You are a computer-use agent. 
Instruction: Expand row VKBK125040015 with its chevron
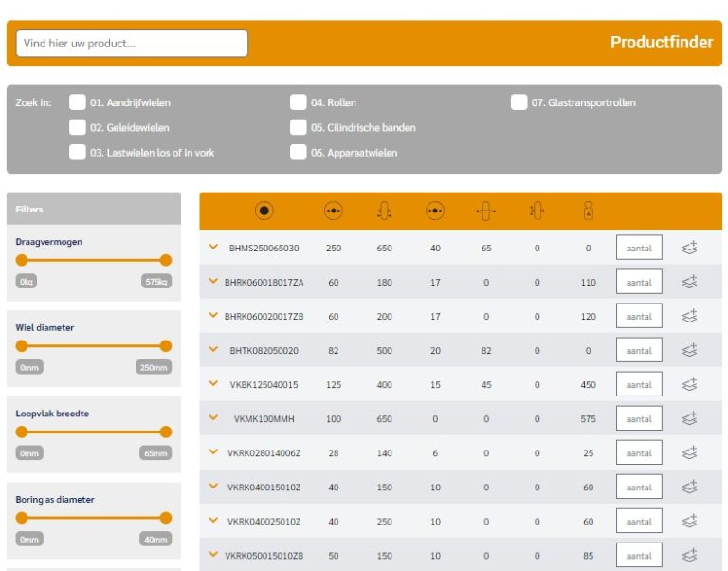click(213, 383)
